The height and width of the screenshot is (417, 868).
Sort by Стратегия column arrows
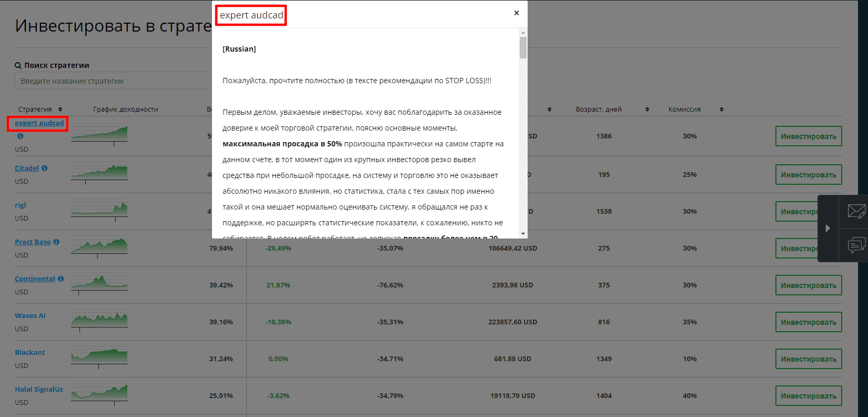60,110
